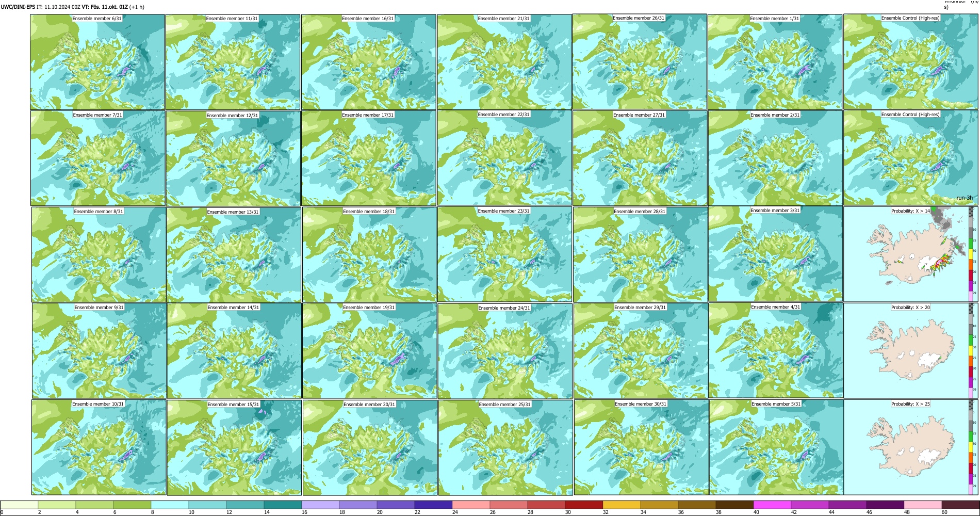
Task: Pick the 30-32 m/s dark red swatch
Action: (584, 505)
